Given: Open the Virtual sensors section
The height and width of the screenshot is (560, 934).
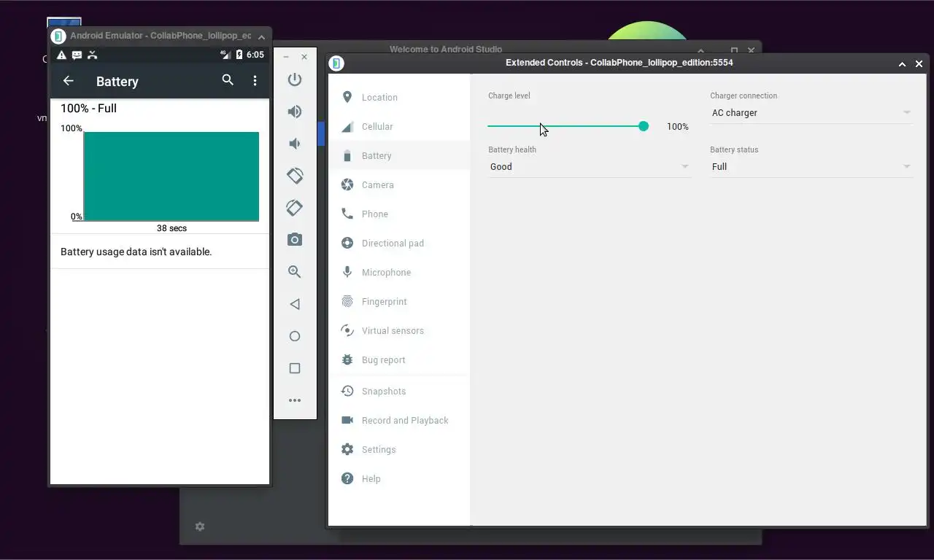Looking at the screenshot, I should coord(399,330).
